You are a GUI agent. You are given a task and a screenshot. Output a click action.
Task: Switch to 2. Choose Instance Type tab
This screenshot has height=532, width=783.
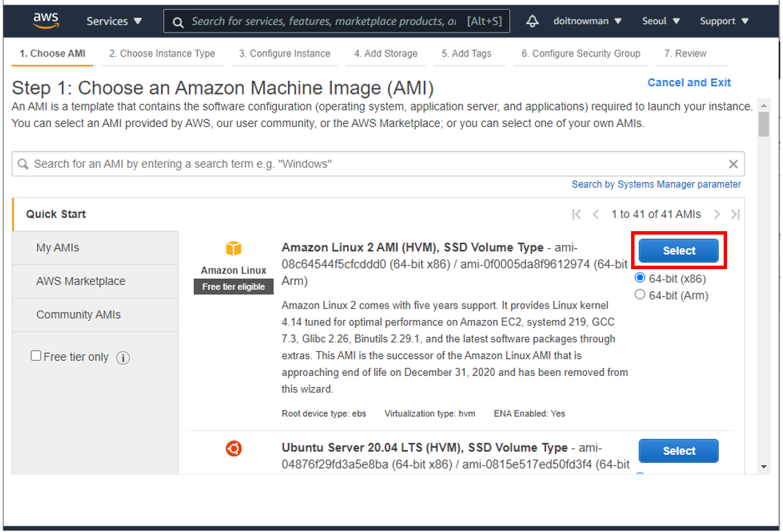162,53
